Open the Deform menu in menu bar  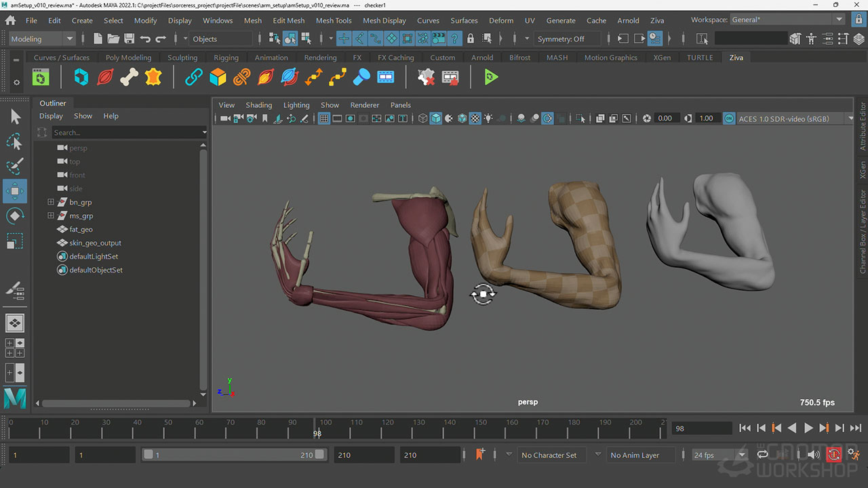pos(500,20)
